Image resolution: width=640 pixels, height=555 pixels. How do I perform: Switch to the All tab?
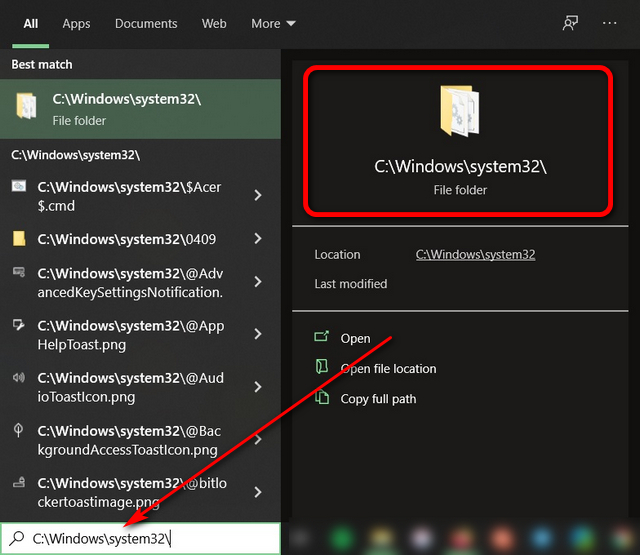click(x=31, y=24)
